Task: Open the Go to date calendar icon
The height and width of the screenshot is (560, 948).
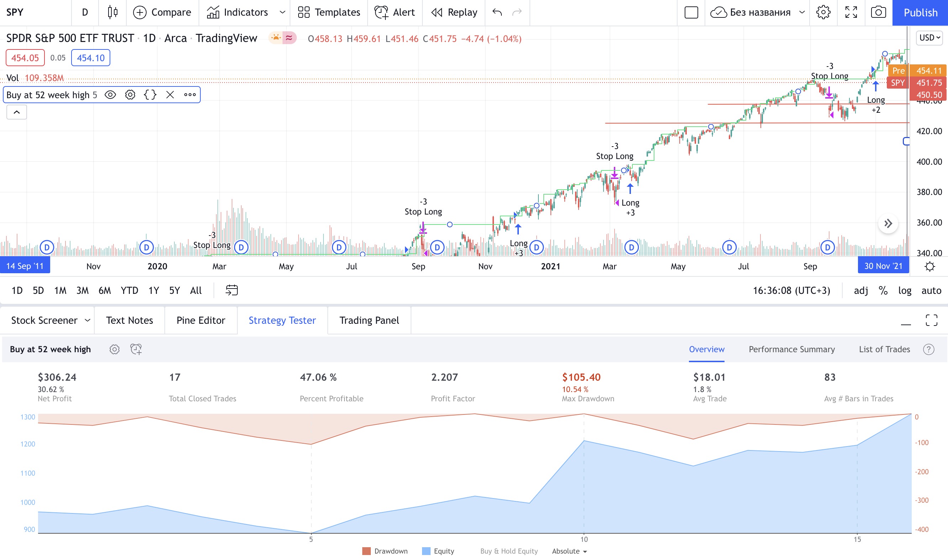Action: tap(232, 290)
